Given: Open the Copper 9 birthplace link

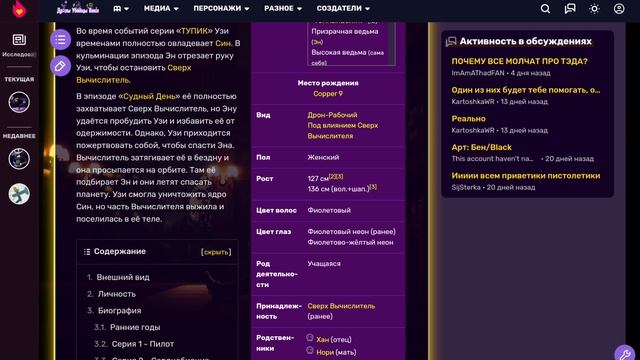Looking at the screenshot, I should (x=328, y=94).
